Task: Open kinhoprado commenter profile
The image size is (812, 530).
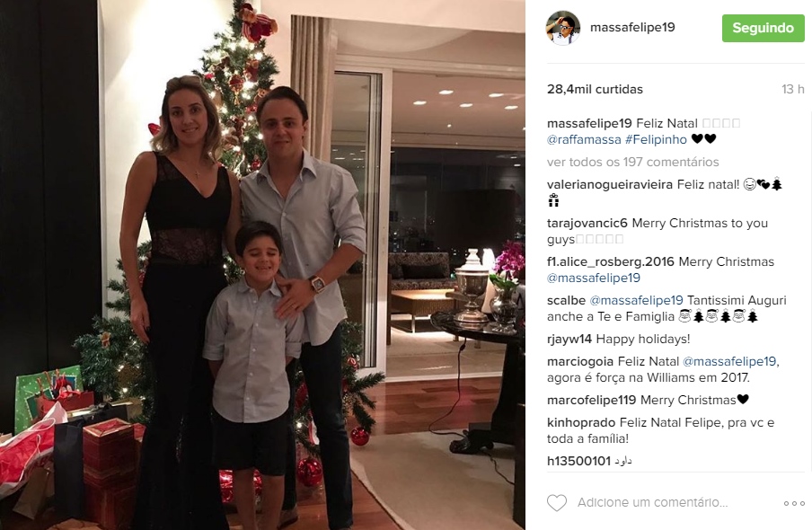Action: (581, 423)
